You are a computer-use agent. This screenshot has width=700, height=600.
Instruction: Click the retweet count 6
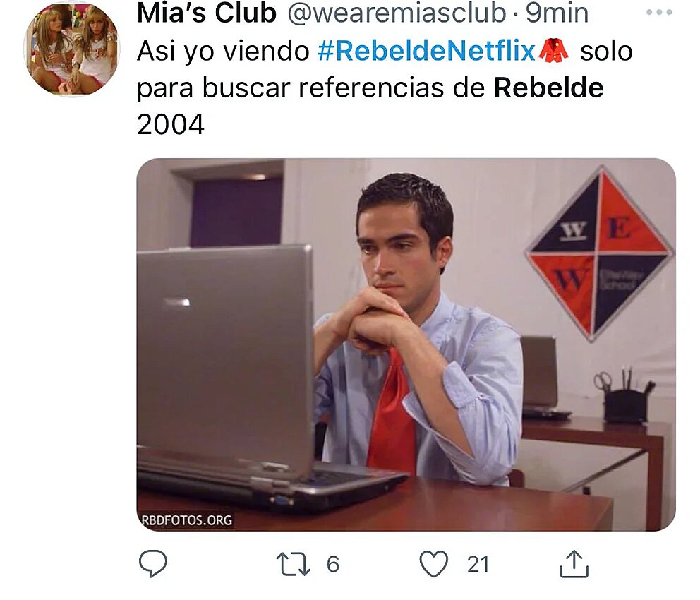click(333, 564)
